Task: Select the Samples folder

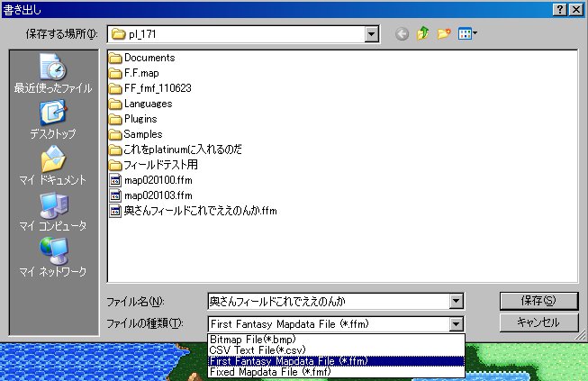Action: [x=136, y=134]
